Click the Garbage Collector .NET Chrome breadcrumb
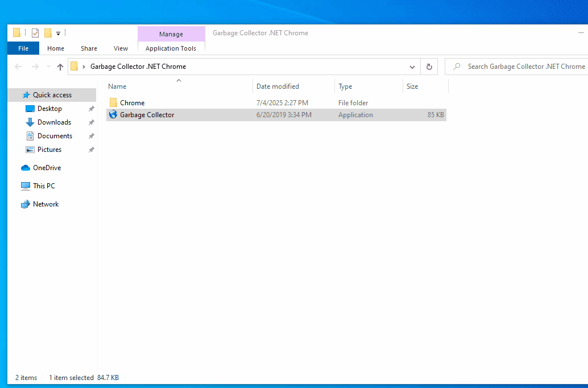Viewport: 588px width, 388px height. (138, 67)
